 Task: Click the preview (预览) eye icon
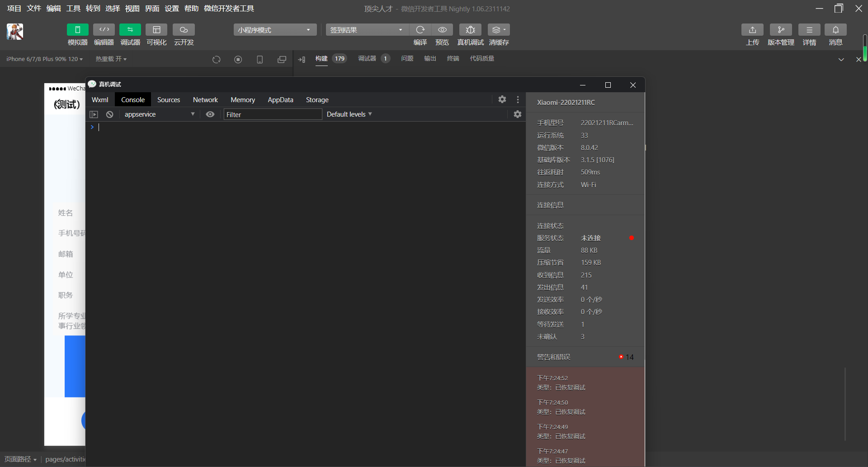coord(442,30)
